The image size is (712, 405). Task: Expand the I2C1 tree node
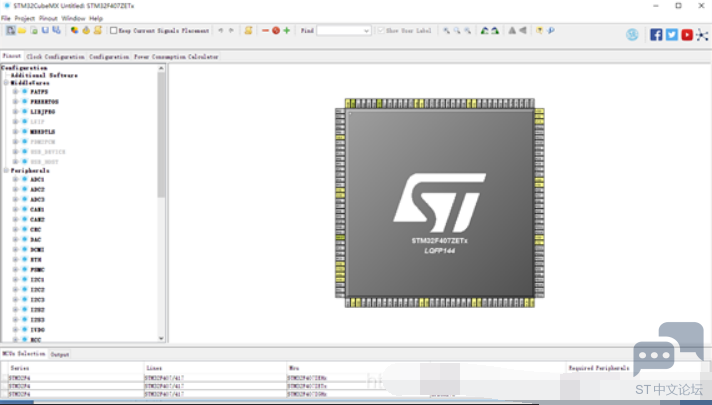[15, 280]
